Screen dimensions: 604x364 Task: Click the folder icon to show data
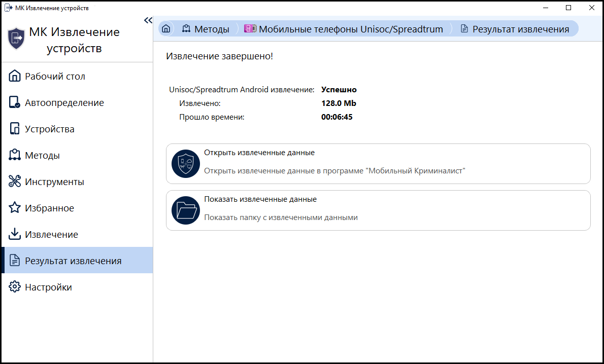click(x=186, y=210)
